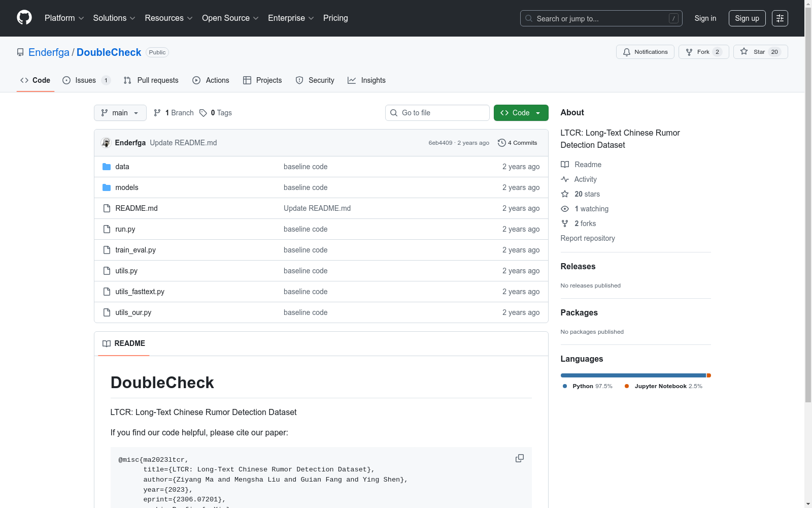Click the Update README.md commit message in header row
The image size is (812, 508).
(183, 143)
